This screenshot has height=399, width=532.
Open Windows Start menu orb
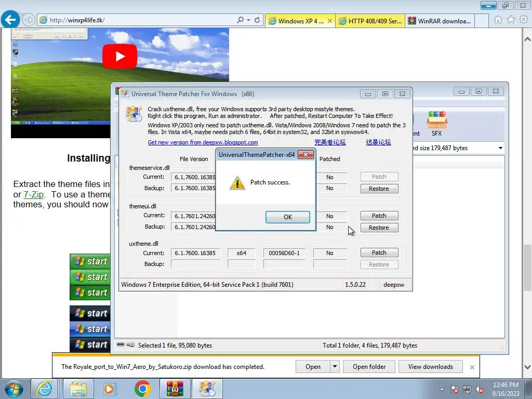coord(14,389)
